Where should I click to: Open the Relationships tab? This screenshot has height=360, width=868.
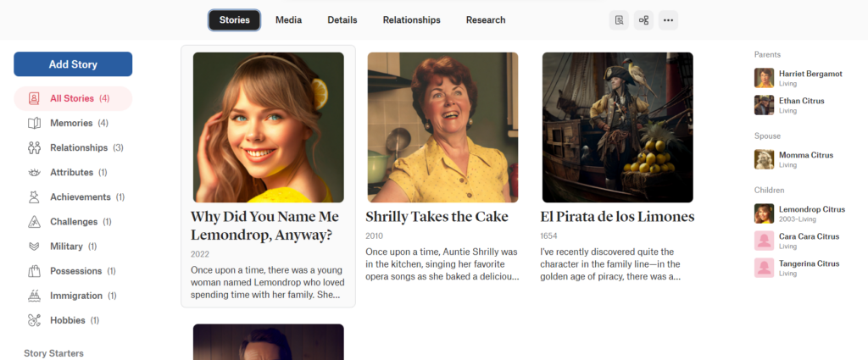[x=411, y=20]
